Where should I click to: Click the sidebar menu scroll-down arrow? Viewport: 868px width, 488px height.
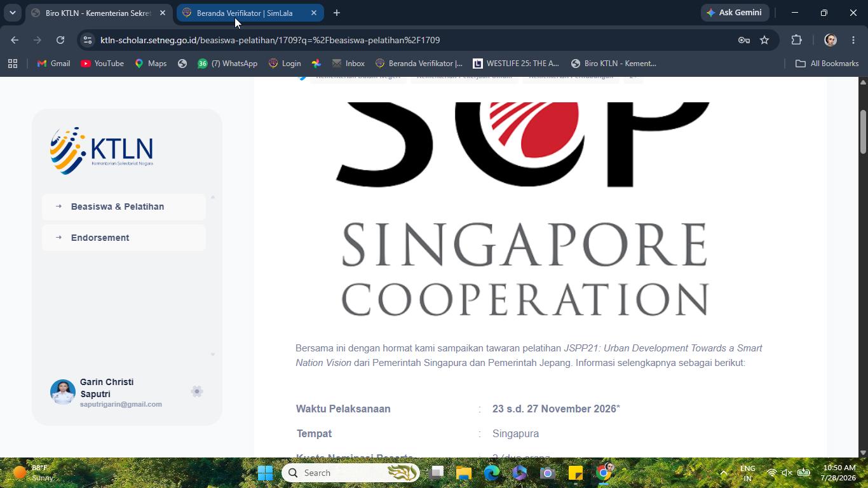click(213, 355)
